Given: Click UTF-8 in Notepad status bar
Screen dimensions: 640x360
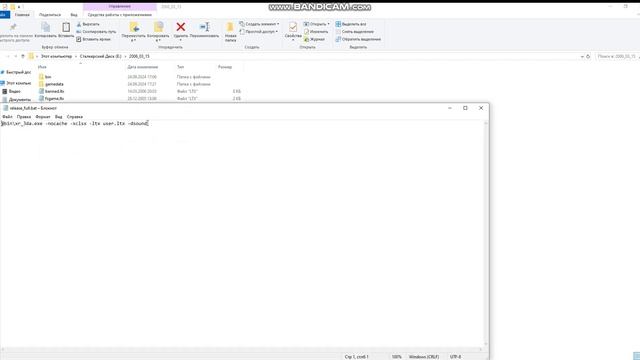Looking at the screenshot, I should pyautogui.click(x=455, y=357).
